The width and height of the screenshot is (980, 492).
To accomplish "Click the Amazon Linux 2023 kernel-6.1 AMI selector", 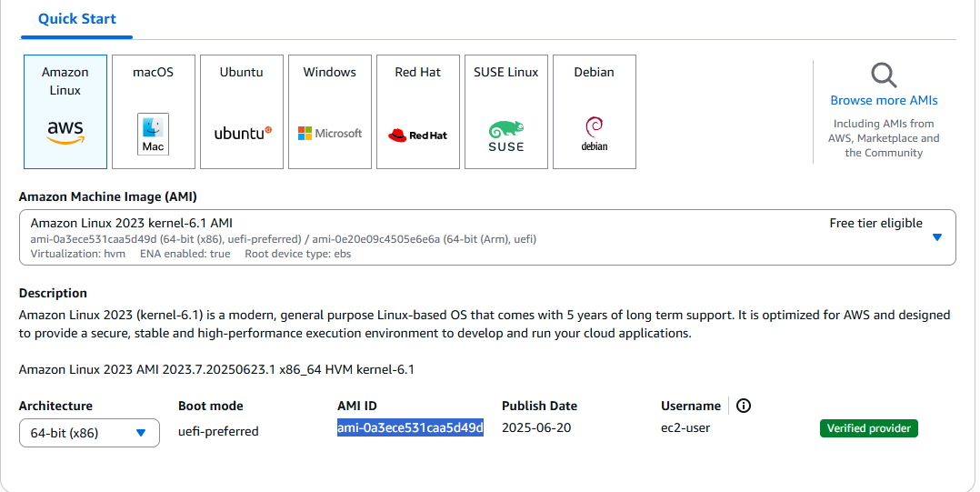I will click(487, 237).
